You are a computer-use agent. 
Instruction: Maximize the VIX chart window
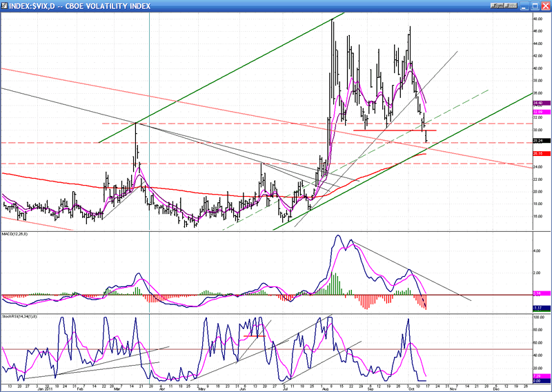point(535,6)
